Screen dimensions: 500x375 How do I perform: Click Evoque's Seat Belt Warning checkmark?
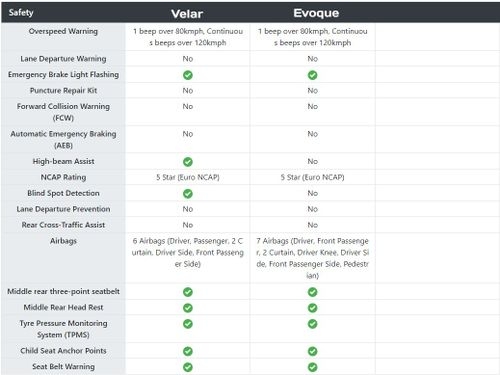tap(312, 367)
